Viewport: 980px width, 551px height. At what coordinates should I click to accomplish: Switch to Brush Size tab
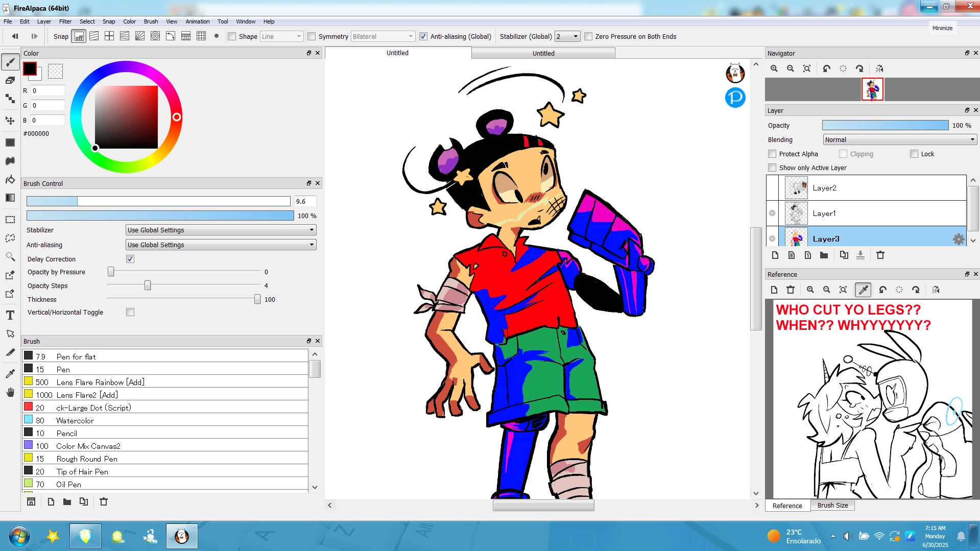832,505
